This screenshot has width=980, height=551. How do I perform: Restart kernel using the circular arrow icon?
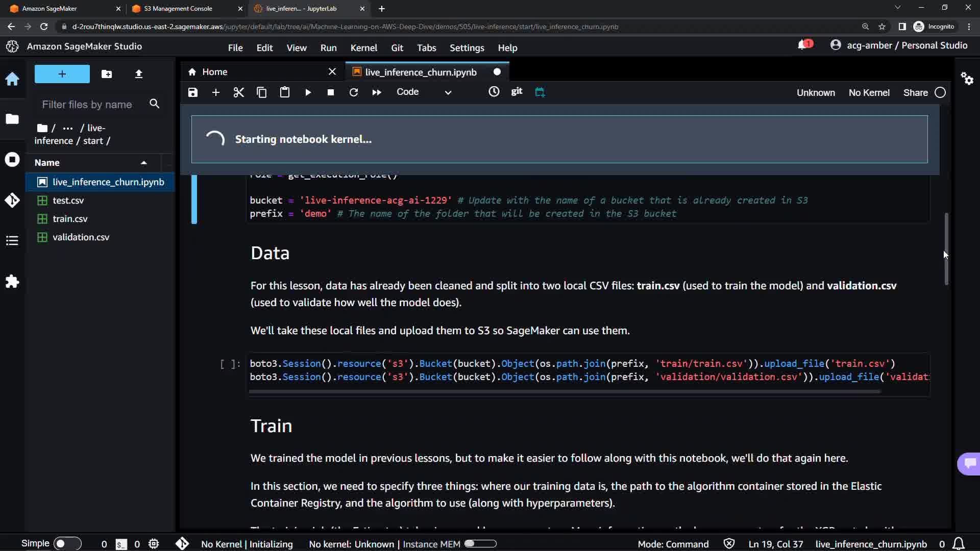click(x=353, y=92)
